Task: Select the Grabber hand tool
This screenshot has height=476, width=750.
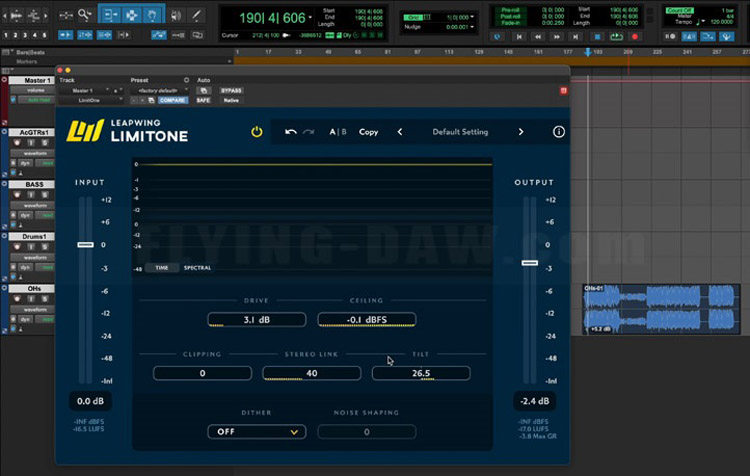Action: pos(152,15)
